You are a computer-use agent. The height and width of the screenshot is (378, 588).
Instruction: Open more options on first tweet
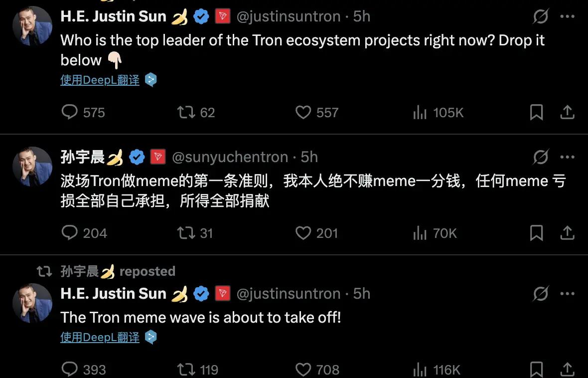[568, 16]
